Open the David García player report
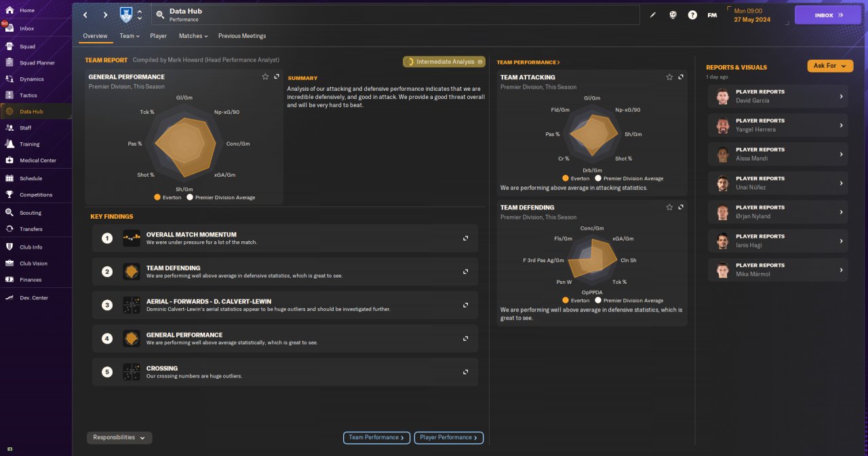This screenshot has width=868, height=456. (x=778, y=96)
